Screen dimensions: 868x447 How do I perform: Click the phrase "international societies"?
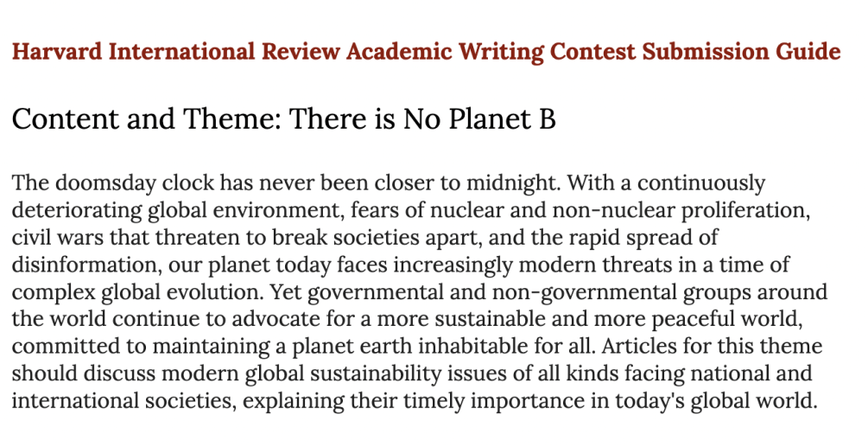click(121, 400)
